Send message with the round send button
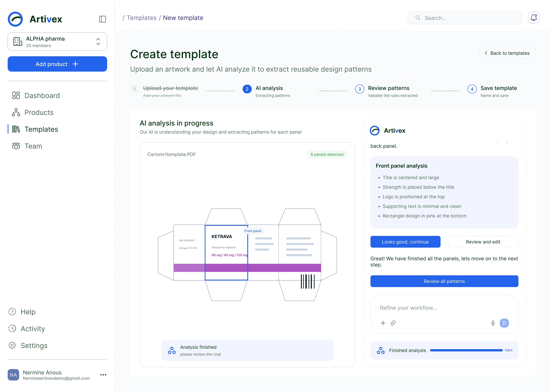Screen dimensions: 551x392 click(x=504, y=323)
